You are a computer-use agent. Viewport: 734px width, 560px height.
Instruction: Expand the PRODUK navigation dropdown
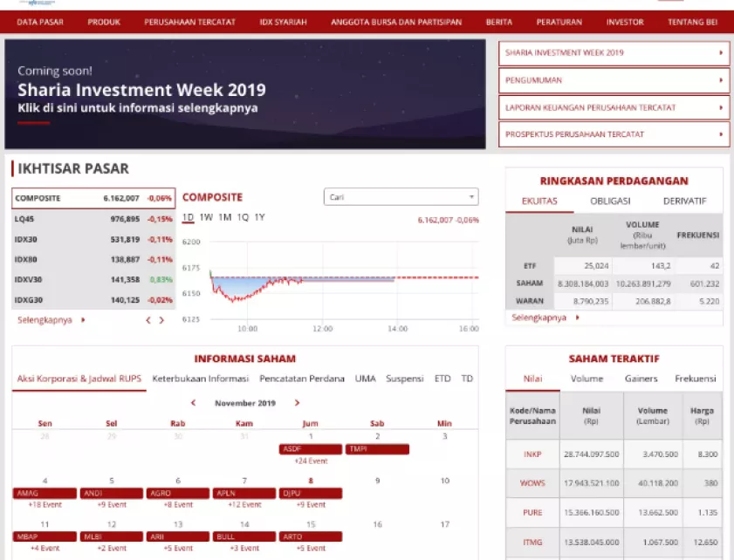point(104,22)
